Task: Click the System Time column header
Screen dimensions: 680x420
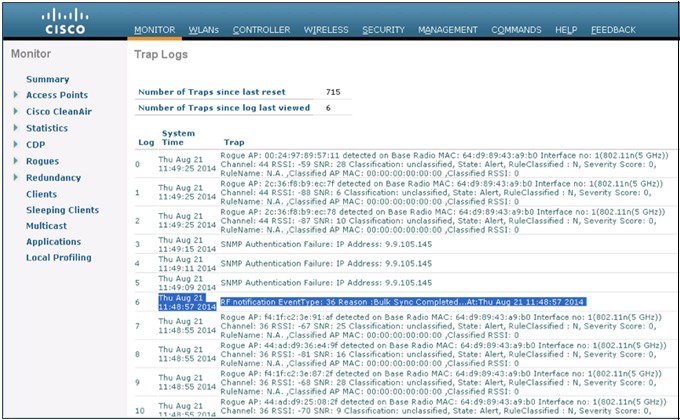Action: coord(178,138)
